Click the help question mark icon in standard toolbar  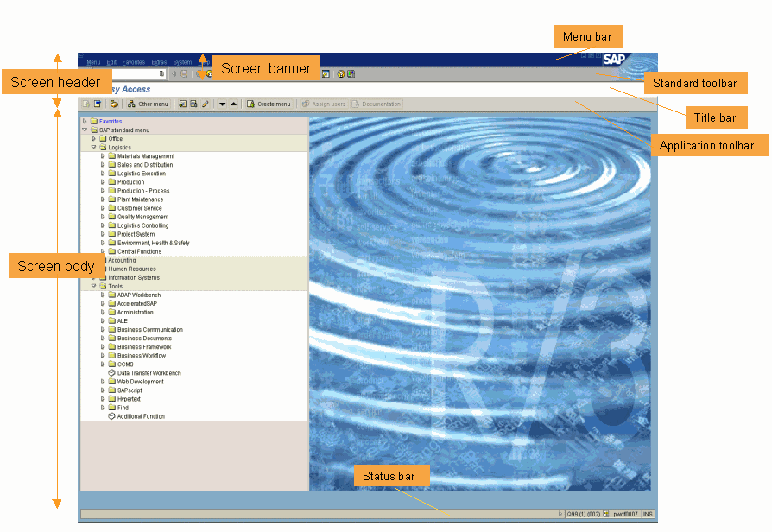click(x=341, y=74)
